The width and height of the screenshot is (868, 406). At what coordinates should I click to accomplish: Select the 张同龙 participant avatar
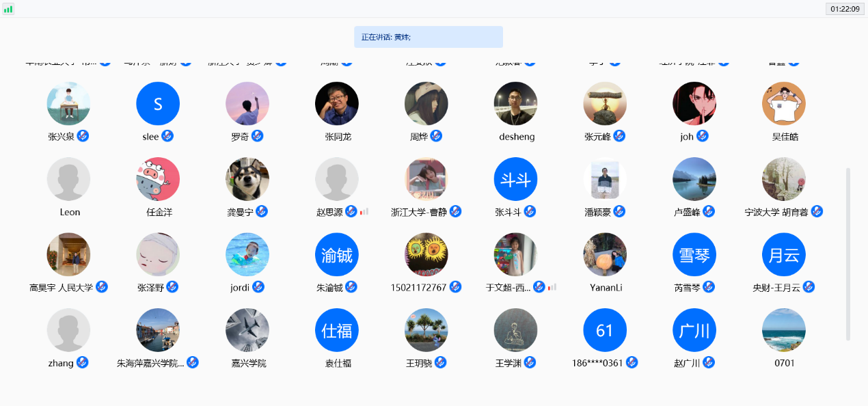click(x=337, y=104)
